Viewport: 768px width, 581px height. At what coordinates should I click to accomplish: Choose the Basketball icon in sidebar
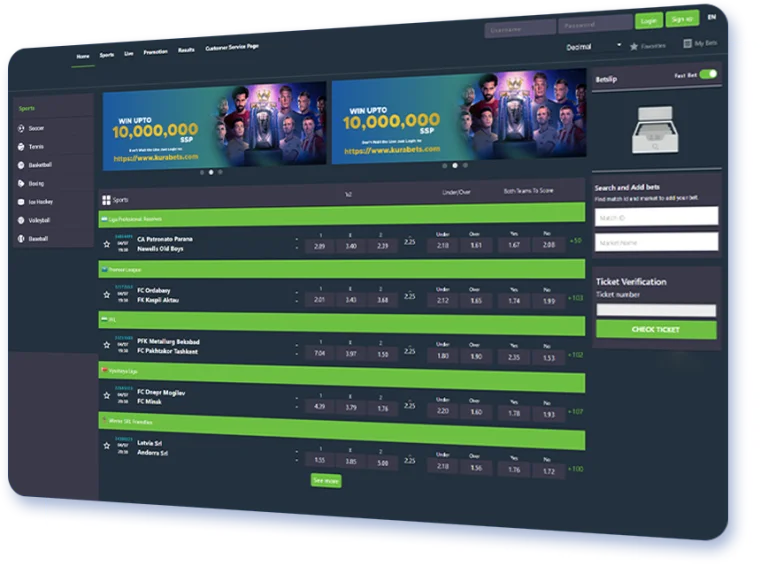coord(21,165)
